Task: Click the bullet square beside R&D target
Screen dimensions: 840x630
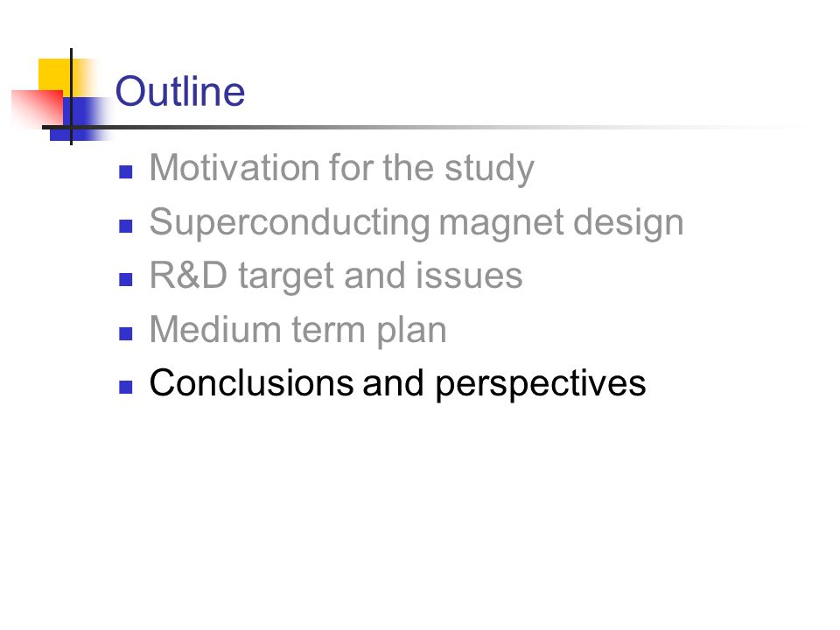Action: tap(125, 280)
